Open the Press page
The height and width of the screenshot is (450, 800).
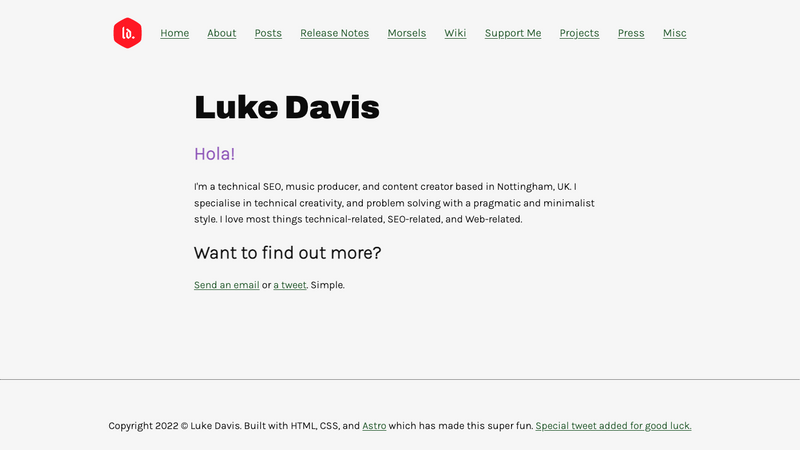pyautogui.click(x=631, y=33)
